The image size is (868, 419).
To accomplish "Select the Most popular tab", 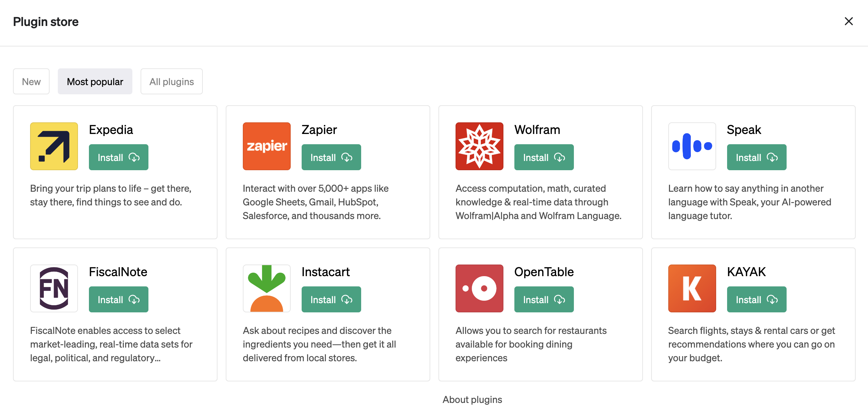I will [x=95, y=82].
